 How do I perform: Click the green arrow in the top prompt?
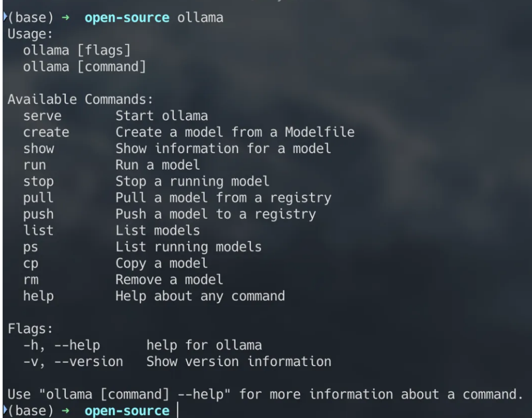[x=65, y=17]
